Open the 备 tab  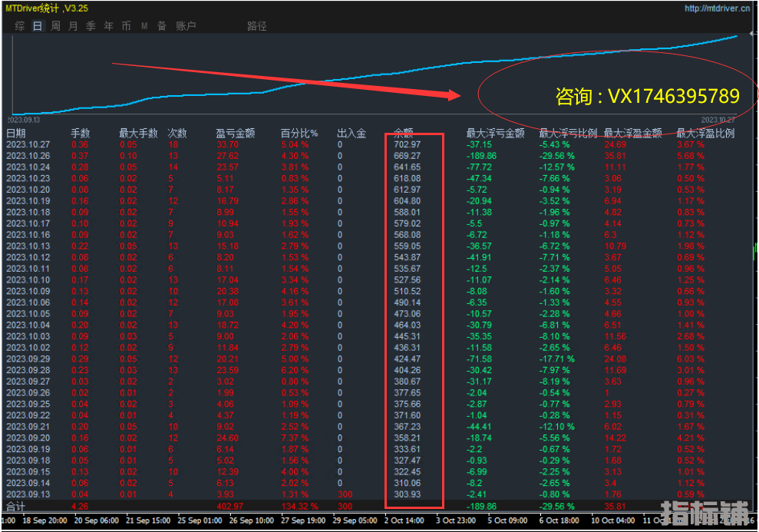[162, 26]
